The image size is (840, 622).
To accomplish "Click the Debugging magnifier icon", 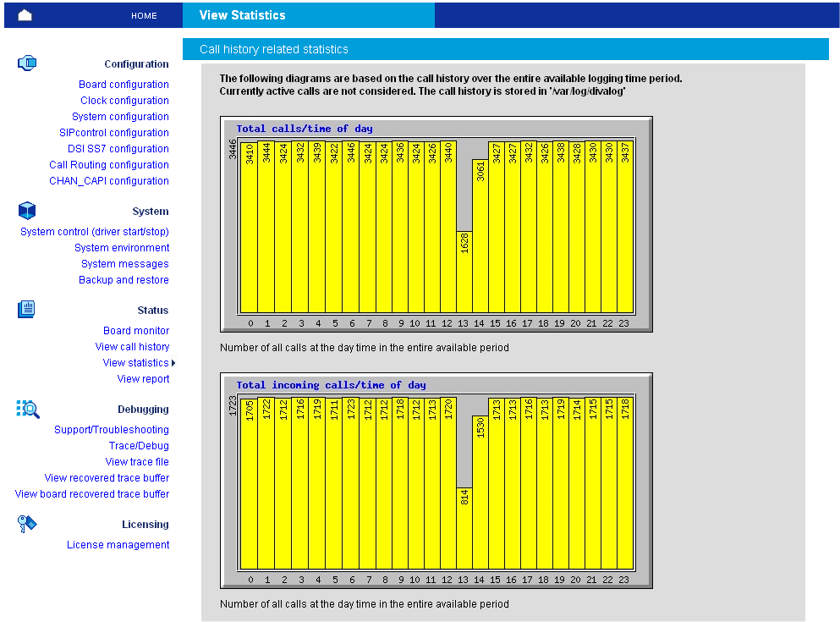I will point(28,409).
